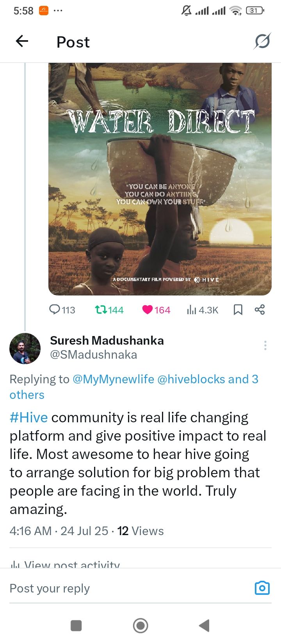Open the Water Direct poster image
281x644 pixels.
coord(160,179)
